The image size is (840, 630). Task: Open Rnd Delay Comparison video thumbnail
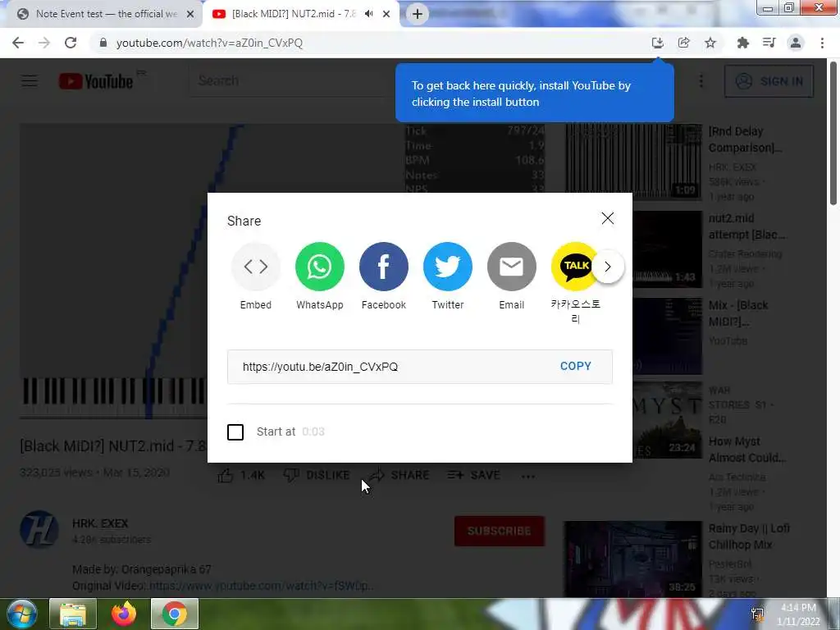(633, 162)
